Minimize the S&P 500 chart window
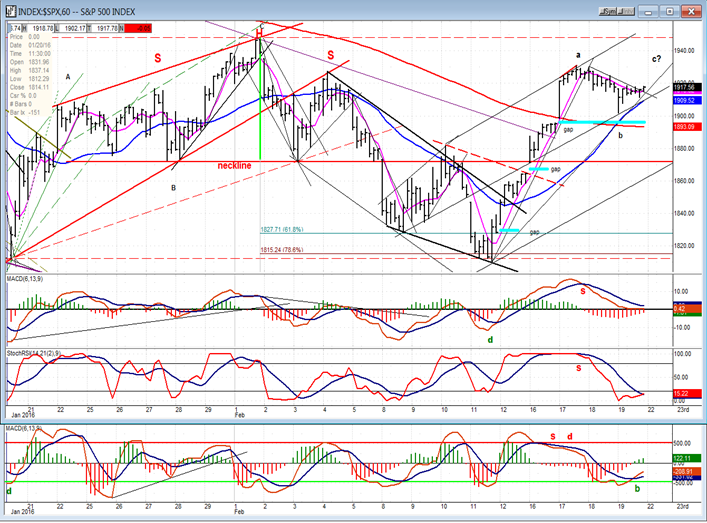Image resolution: width=707 pixels, height=523 pixels. coord(649,12)
